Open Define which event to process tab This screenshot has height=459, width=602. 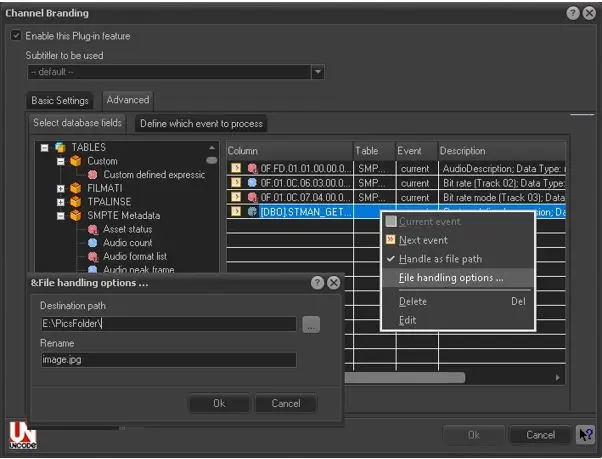tap(201, 124)
